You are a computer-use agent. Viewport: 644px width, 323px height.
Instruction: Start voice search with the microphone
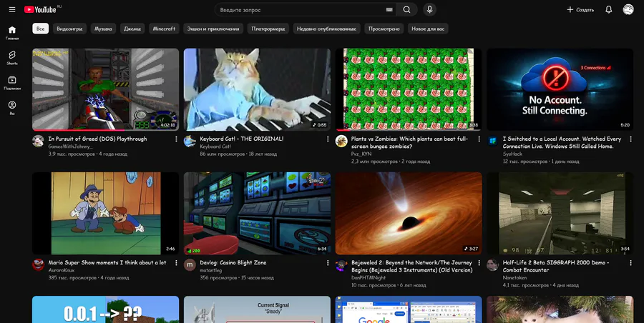[429, 9]
